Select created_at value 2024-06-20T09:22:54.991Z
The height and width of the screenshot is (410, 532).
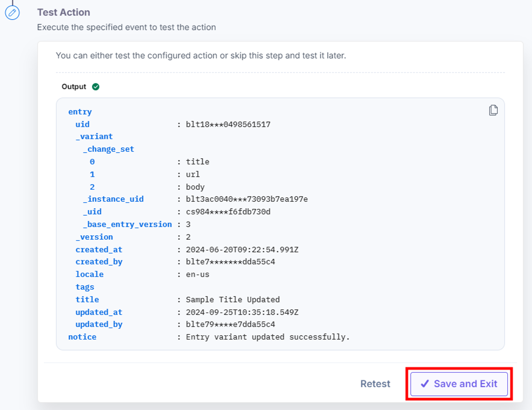[x=242, y=250]
